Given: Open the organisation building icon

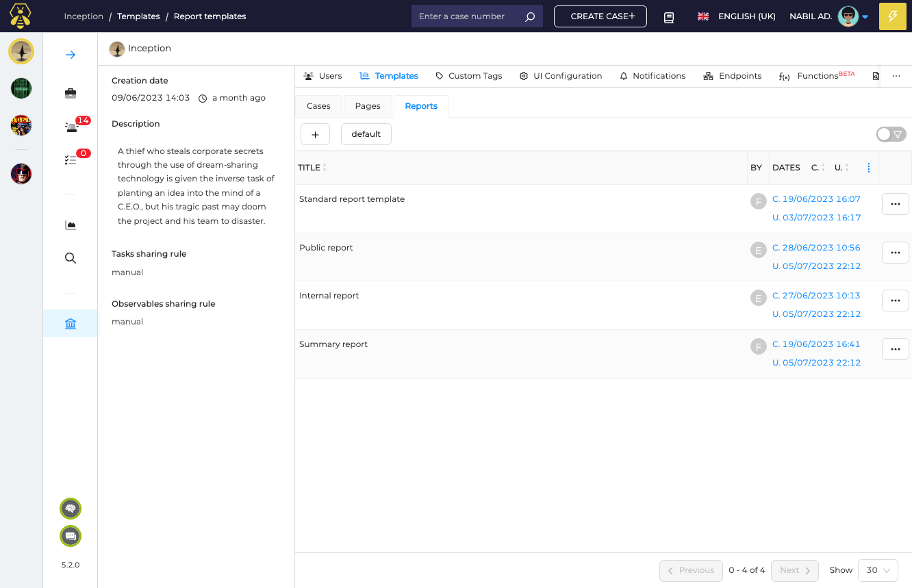Looking at the screenshot, I should coord(71,323).
